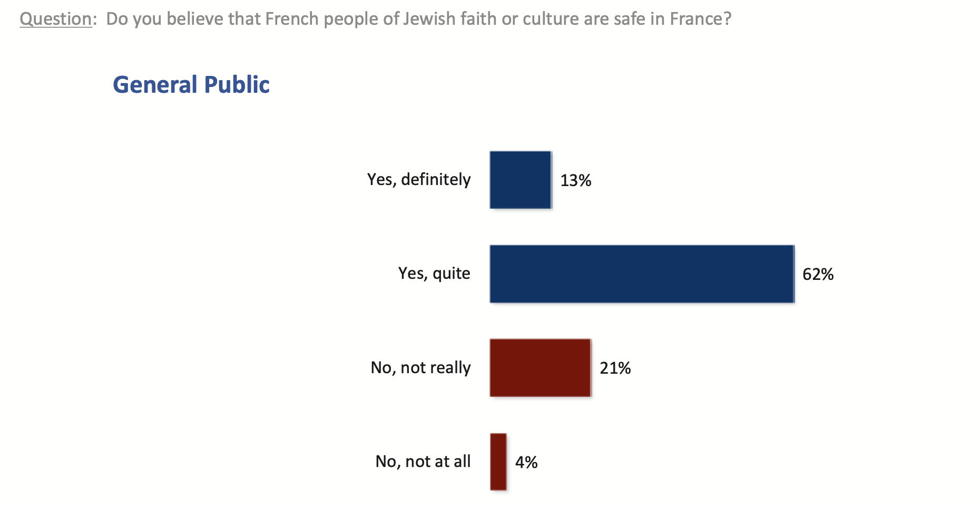Select the small red "No, not at all" bar

(x=498, y=462)
